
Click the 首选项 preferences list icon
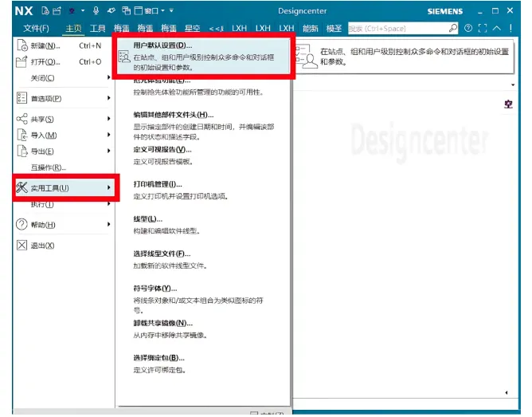tap(22, 98)
